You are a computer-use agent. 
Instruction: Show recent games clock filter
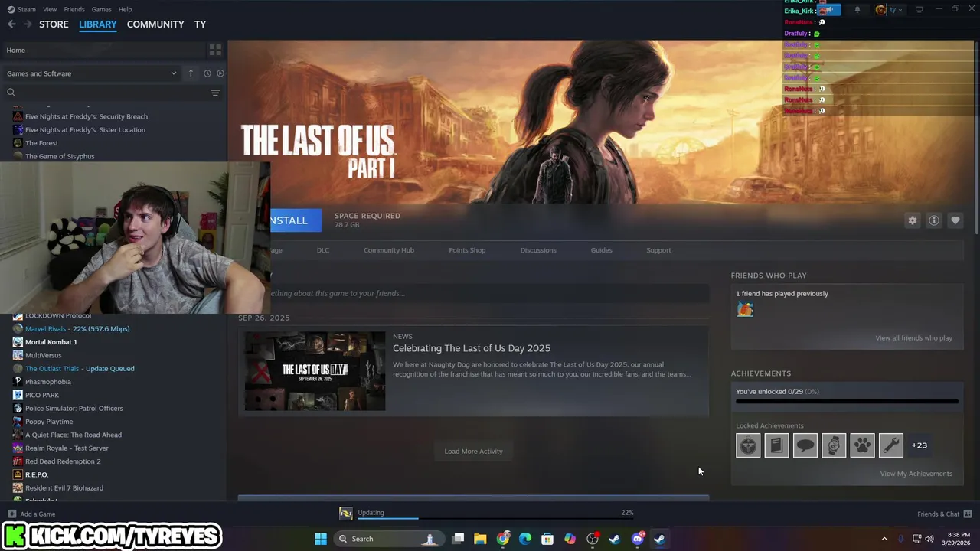207,73
